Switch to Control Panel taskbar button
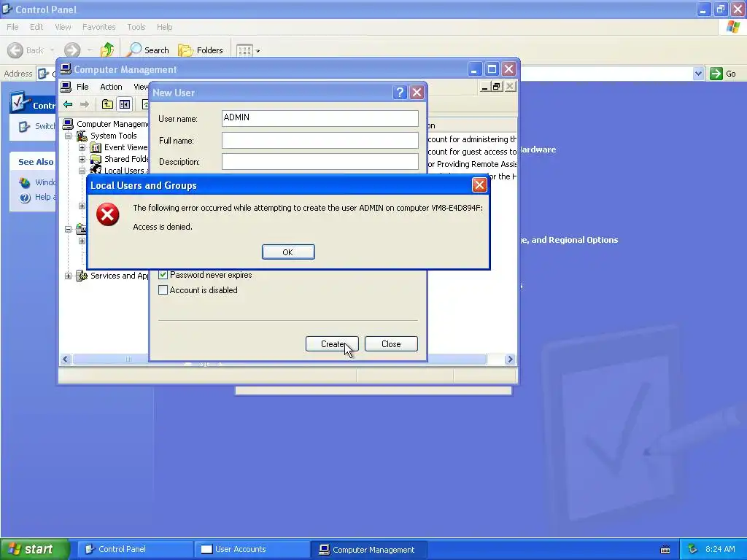 (x=135, y=549)
